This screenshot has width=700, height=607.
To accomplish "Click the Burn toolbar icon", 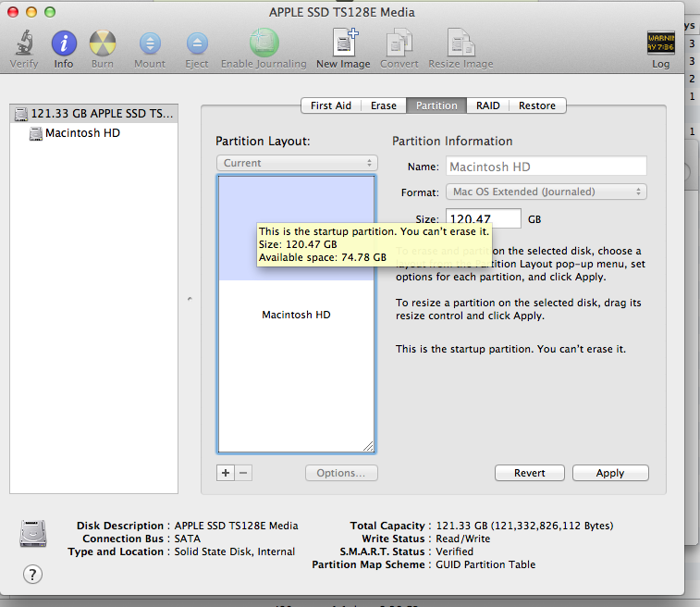I will [x=103, y=43].
